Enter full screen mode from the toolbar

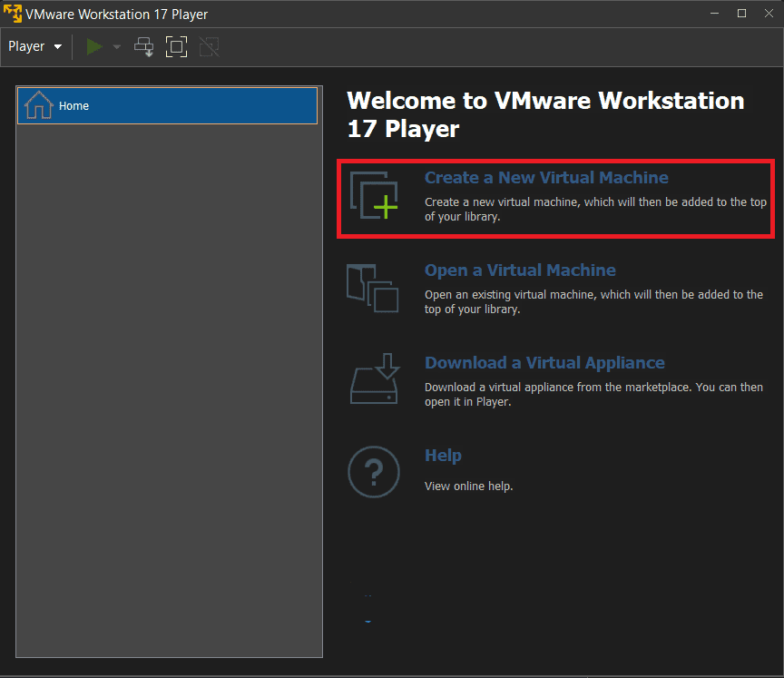click(x=176, y=46)
